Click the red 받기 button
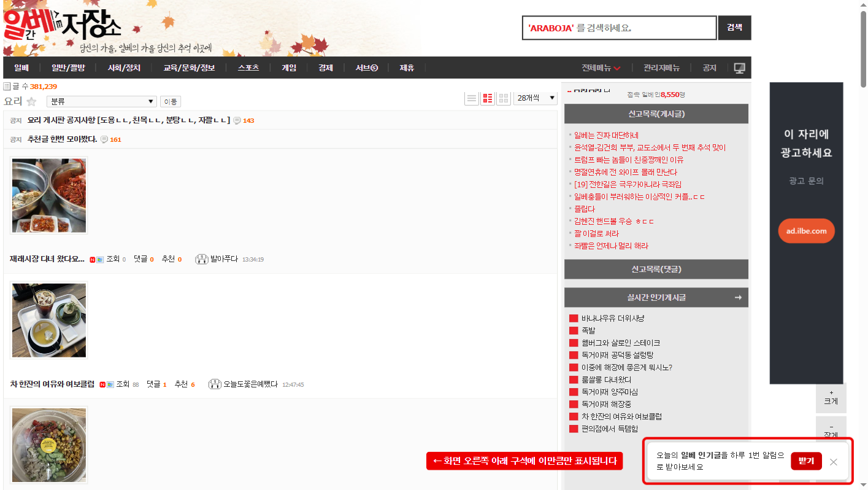 [x=806, y=461]
